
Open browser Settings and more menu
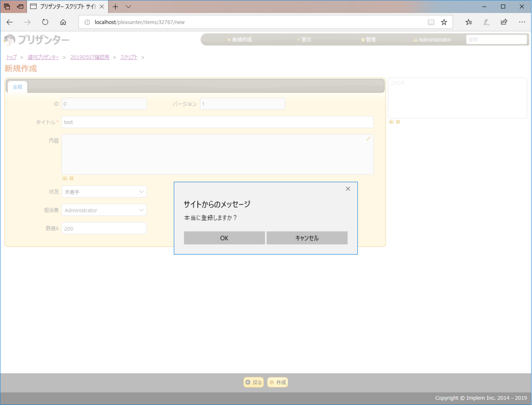[x=522, y=22]
